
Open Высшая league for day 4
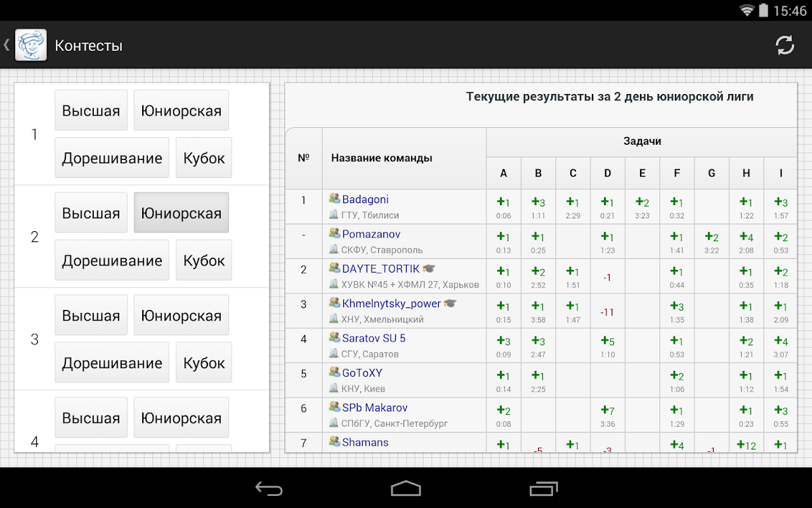(91, 418)
